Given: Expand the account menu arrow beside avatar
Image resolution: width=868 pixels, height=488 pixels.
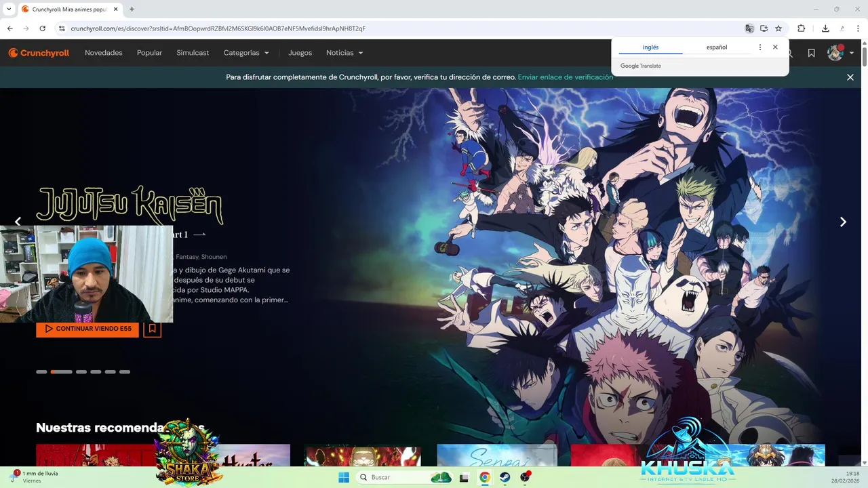Looking at the screenshot, I should 852,54.
